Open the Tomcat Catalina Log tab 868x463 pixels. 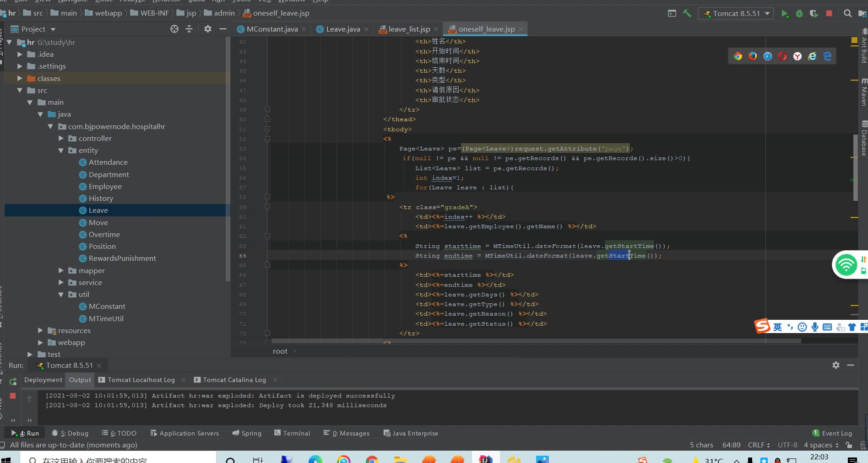tap(234, 380)
